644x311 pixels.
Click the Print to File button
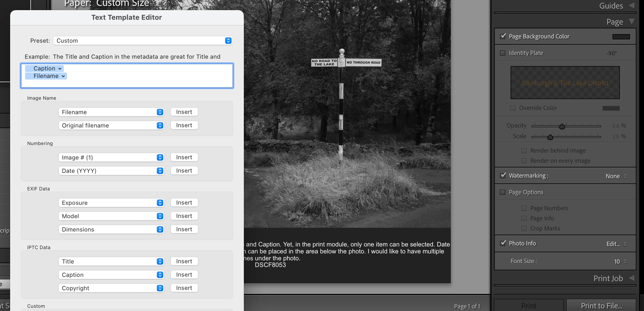601,305
